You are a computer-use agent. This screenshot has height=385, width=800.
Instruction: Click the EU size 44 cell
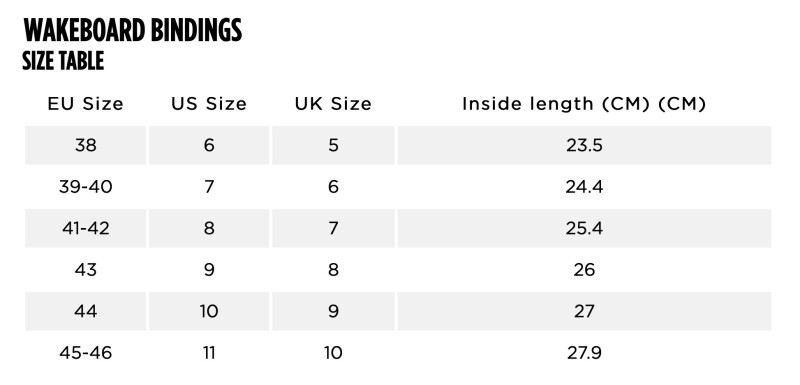(86, 311)
